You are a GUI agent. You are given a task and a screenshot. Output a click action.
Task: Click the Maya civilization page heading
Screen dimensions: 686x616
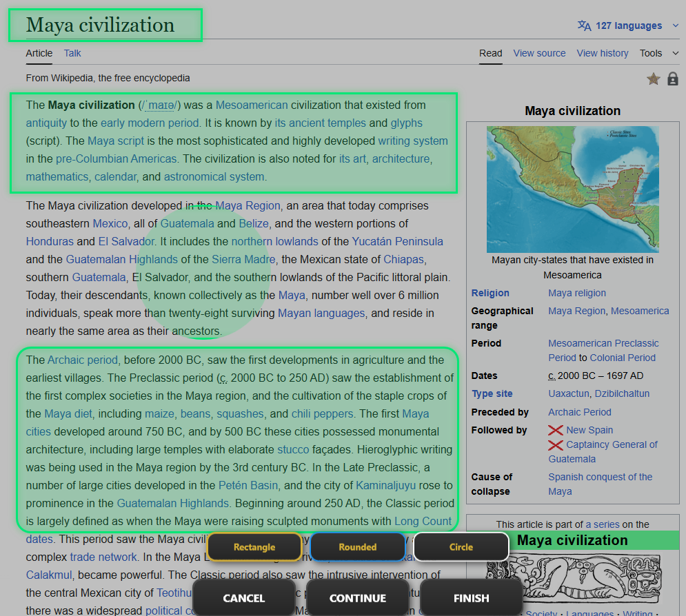click(100, 25)
